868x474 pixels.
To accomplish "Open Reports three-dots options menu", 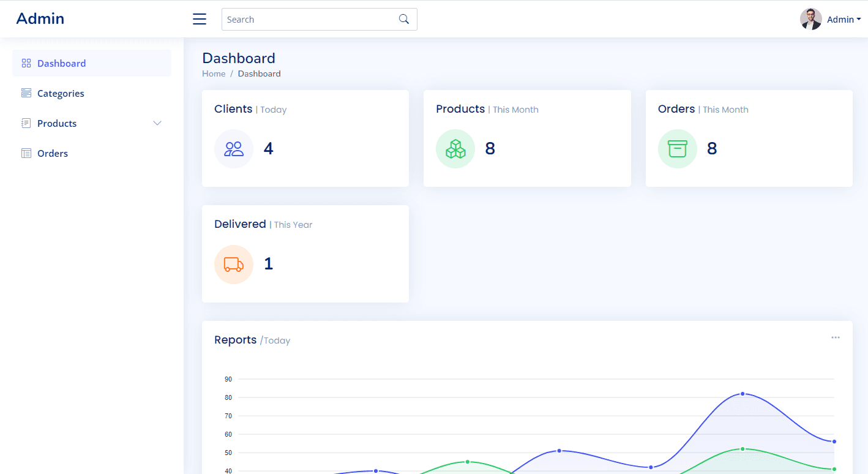I will pyautogui.click(x=836, y=337).
